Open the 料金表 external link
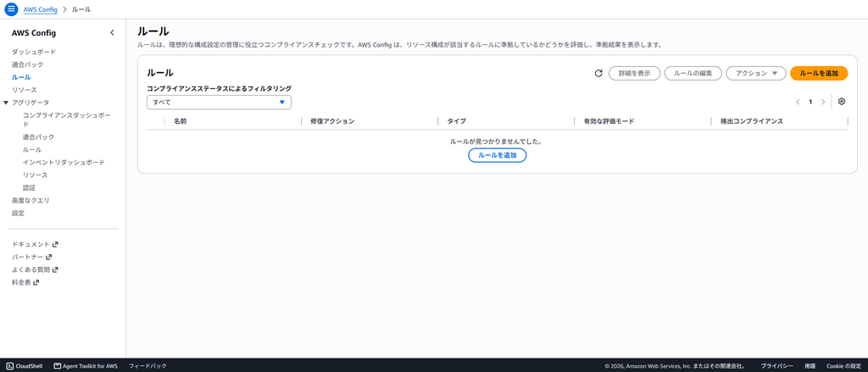The height and width of the screenshot is (372, 868). [x=25, y=282]
